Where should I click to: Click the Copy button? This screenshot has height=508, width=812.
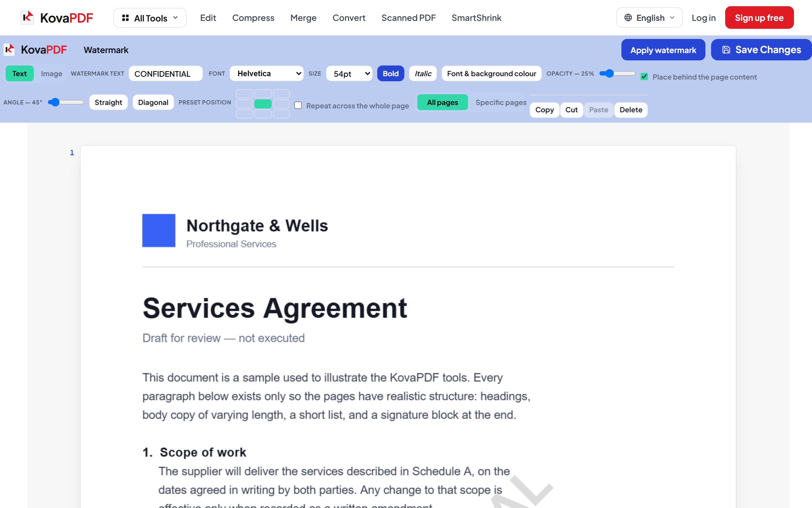pos(544,110)
